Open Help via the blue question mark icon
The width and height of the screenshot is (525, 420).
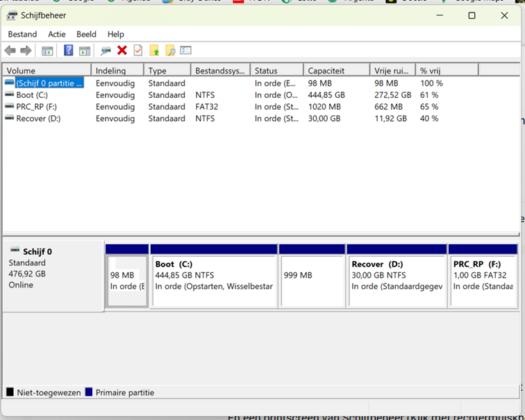tap(68, 51)
